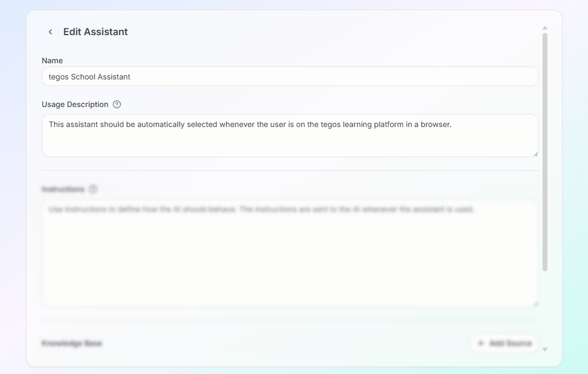Screen dimensions: 588x374
Task: Click the Instructions box resize grip
Action: click(x=535, y=304)
